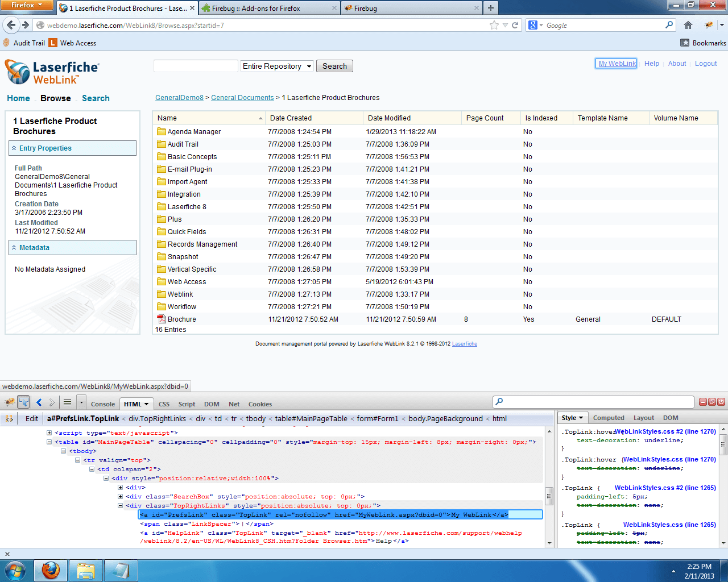Collapse the Metadata section
728x582 pixels.
[x=72, y=247]
